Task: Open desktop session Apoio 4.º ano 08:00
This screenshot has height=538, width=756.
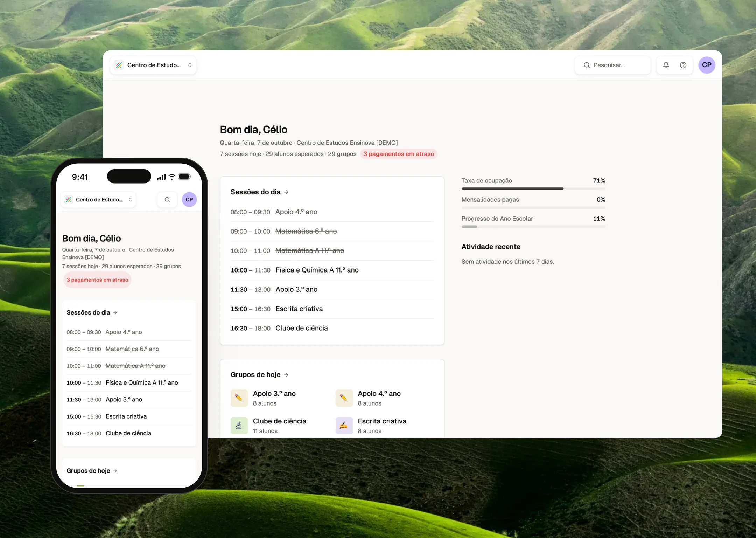Action: (x=332, y=212)
